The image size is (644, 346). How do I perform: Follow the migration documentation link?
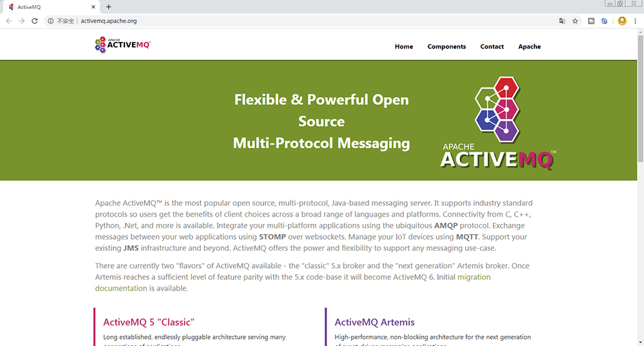[x=473, y=277]
